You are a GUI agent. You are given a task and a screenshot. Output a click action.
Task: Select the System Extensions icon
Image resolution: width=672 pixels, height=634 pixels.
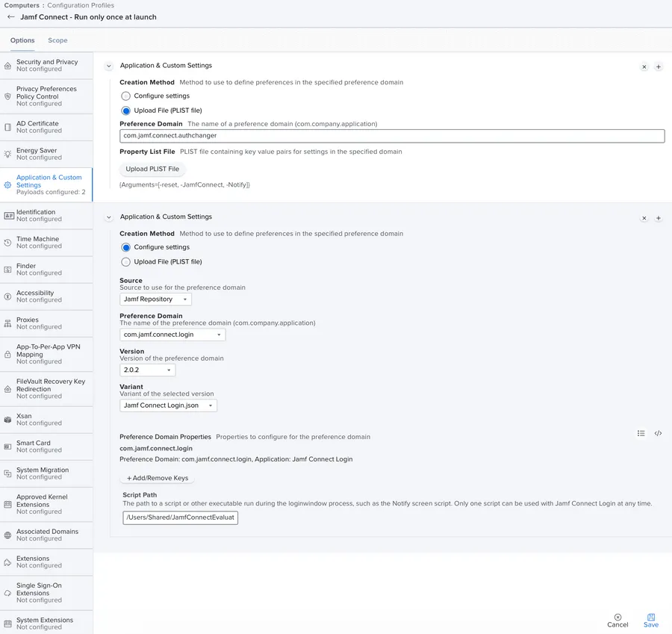(7, 624)
